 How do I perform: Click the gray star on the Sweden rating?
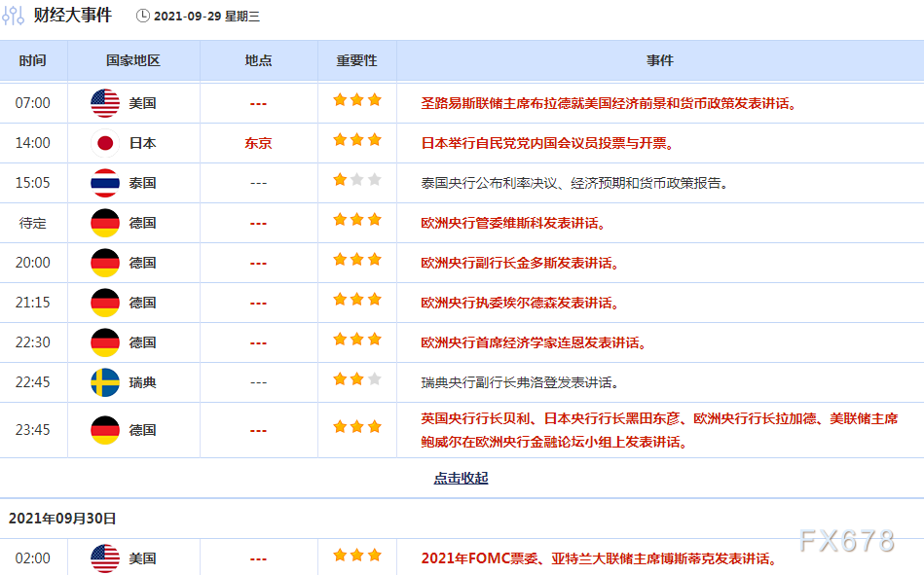click(x=372, y=381)
